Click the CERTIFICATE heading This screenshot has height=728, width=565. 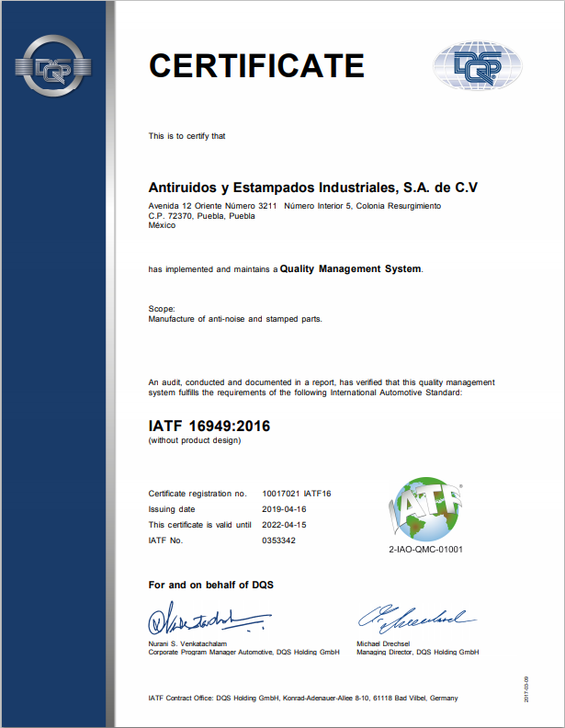[x=256, y=65]
